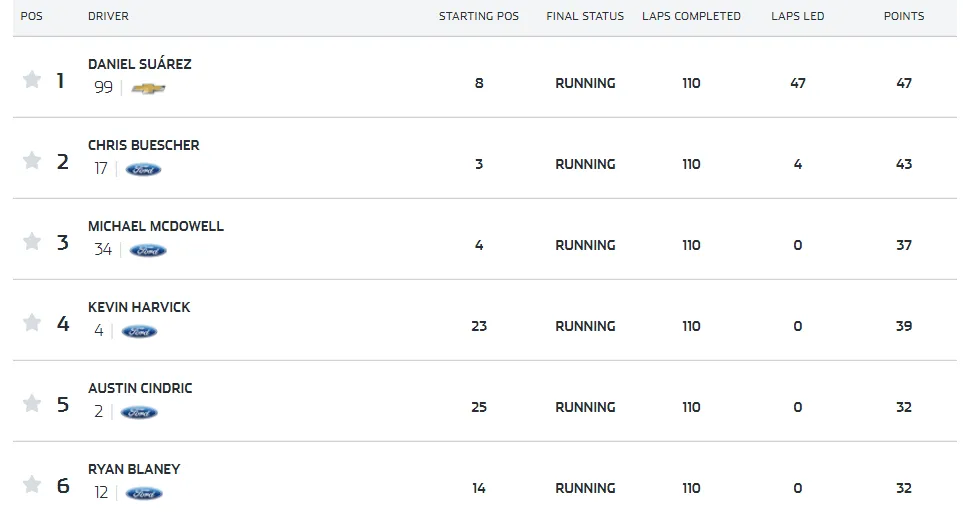
Task: Toggle favorite star for Chris Buescher
Action: 32,160
